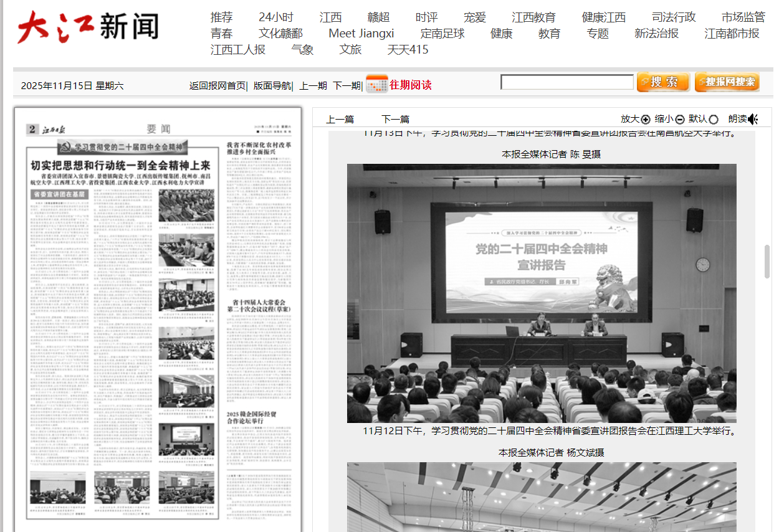Open the 江西教育 navigation item

533,17
